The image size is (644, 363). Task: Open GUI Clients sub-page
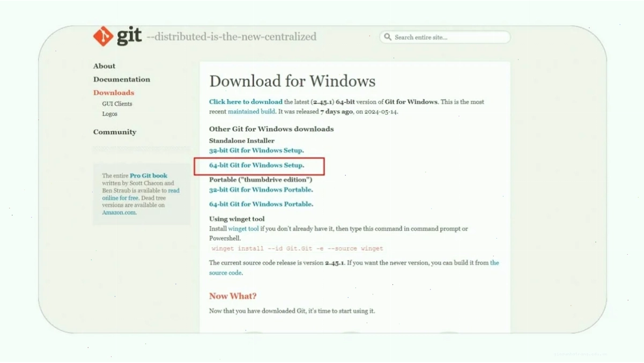[117, 104]
